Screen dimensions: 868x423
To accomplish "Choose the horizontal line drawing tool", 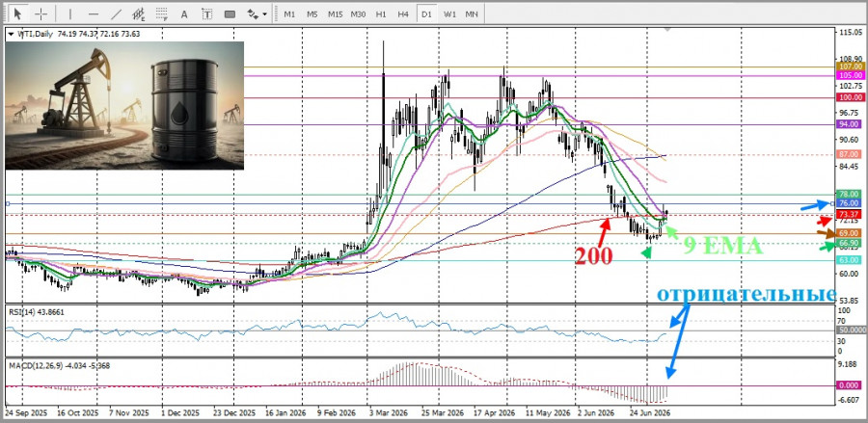I will point(93,13).
